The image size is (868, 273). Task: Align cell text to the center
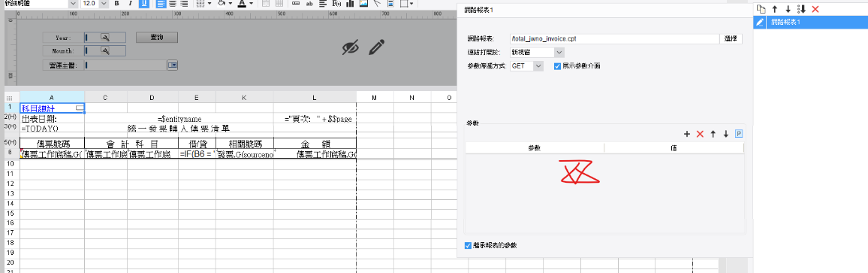(x=173, y=3)
